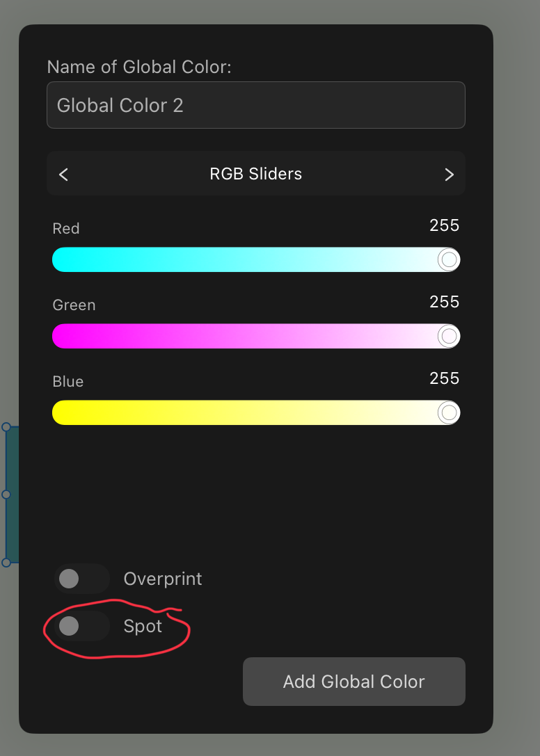Screen dimensions: 540x756
Task: Go to next color mode with right chevron
Action: pos(450,174)
